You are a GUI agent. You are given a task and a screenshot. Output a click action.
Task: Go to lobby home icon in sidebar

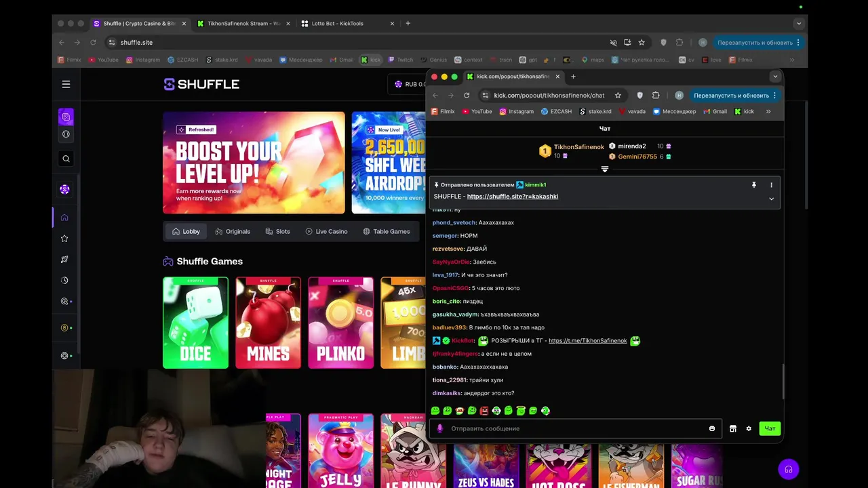[x=64, y=218]
